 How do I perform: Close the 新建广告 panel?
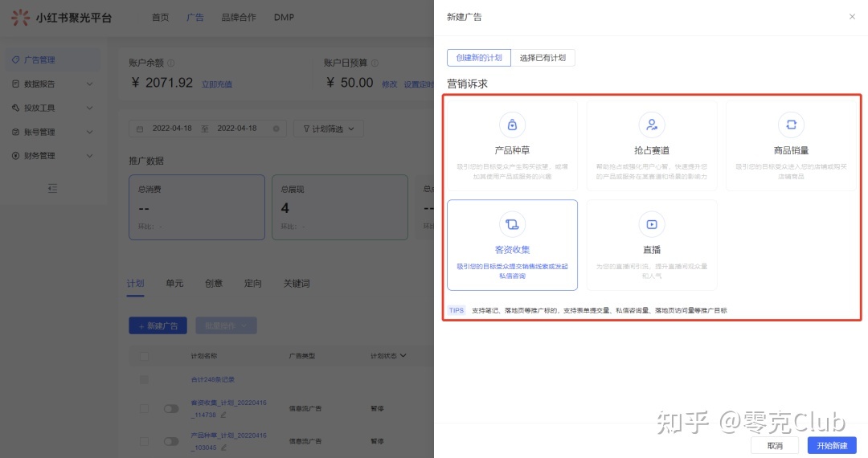(852, 17)
